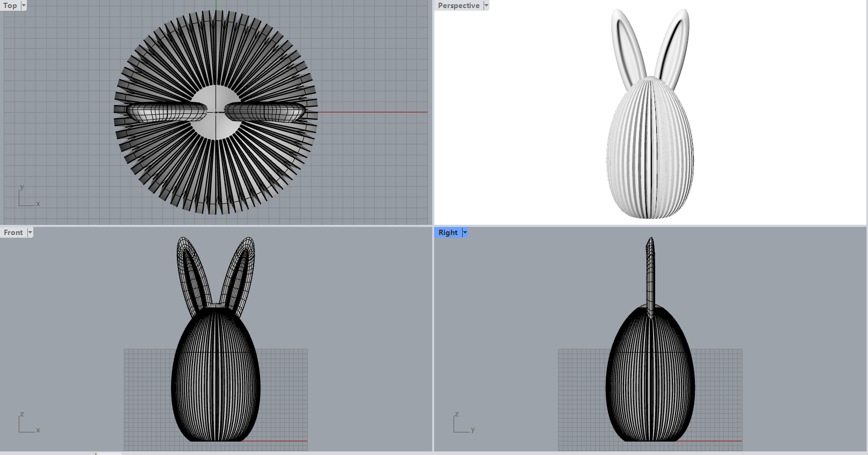Select the left ear in Perspective view
This screenshot has height=455, width=868.
[626, 47]
